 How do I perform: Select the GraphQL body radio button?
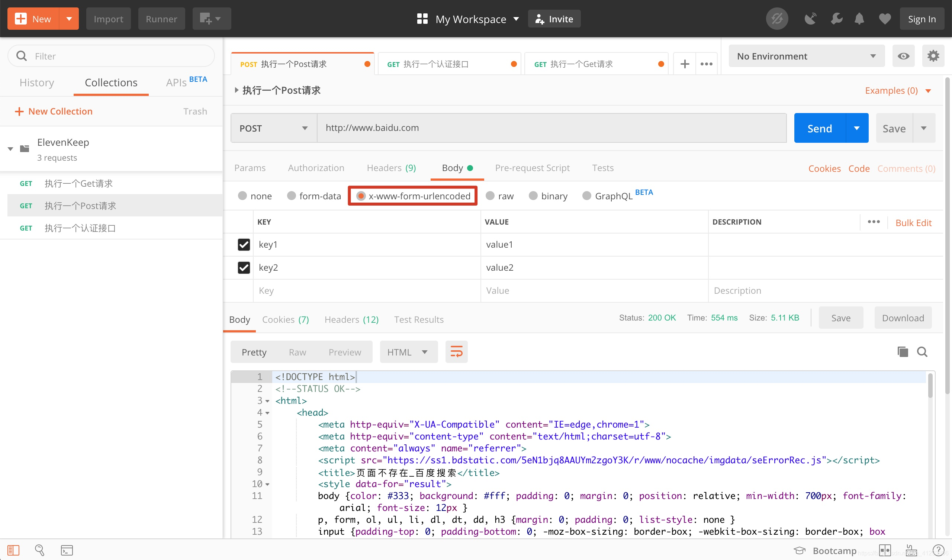click(586, 196)
